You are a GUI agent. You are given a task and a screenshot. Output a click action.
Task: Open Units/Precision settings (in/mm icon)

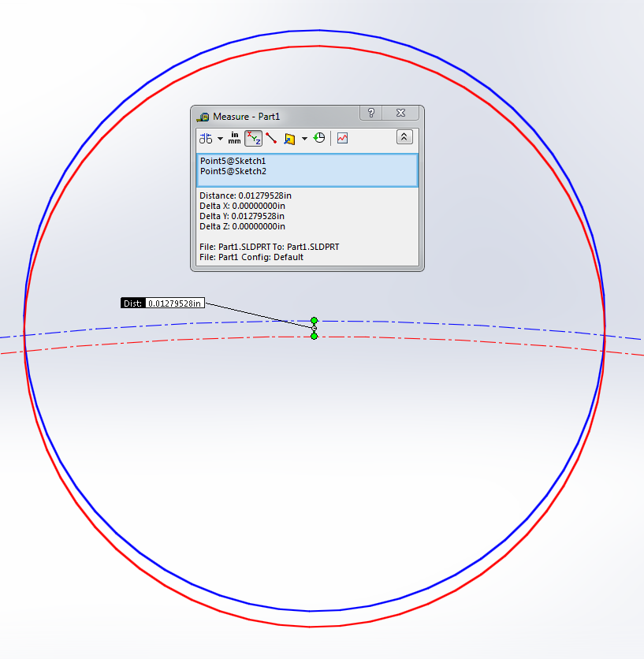(x=234, y=138)
